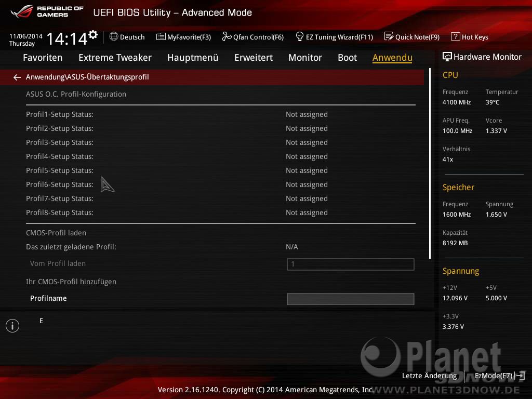Select Profil1-Setup Status row

pyautogui.click(x=220, y=114)
